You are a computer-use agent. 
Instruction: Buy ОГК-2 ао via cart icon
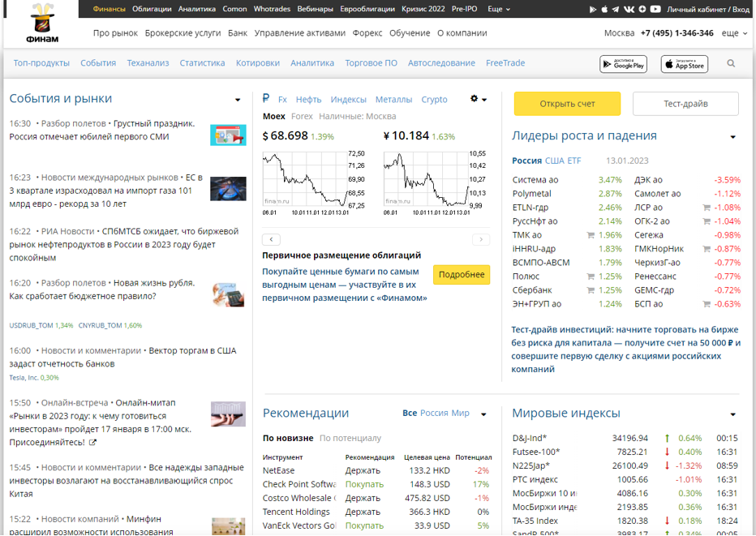pos(707,221)
